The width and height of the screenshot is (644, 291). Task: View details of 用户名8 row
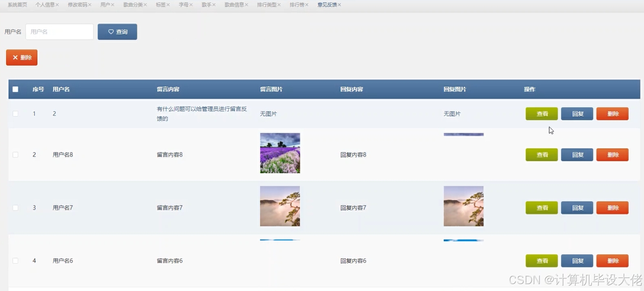tap(542, 155)
